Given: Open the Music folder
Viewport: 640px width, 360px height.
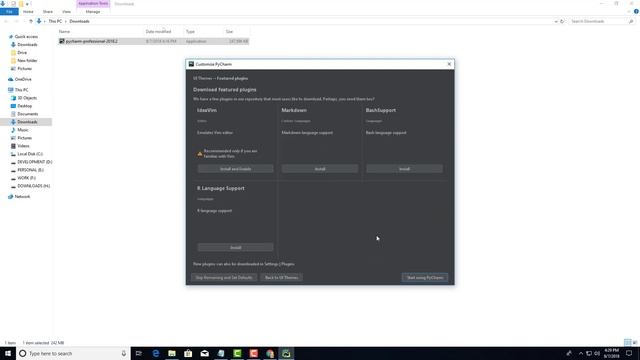Looking at the screenshot, I should (23, 130).
